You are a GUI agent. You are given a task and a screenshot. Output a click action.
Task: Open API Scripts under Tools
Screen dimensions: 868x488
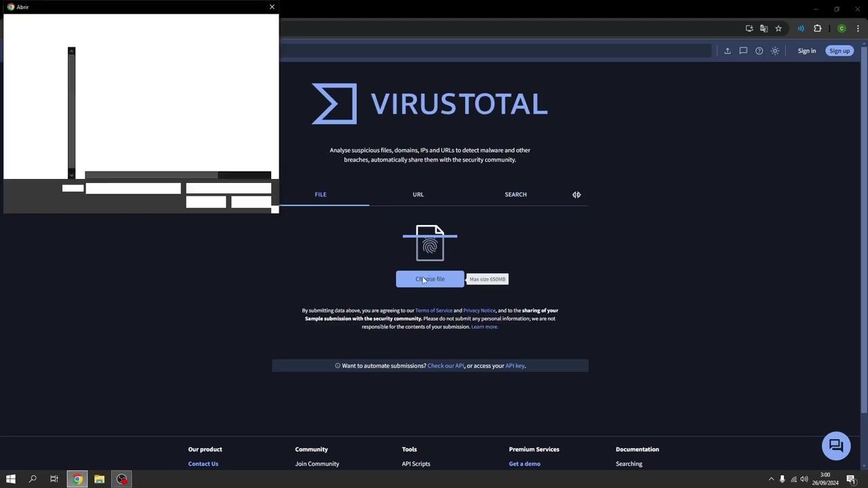pyautogui.click(x=416, y=464)
